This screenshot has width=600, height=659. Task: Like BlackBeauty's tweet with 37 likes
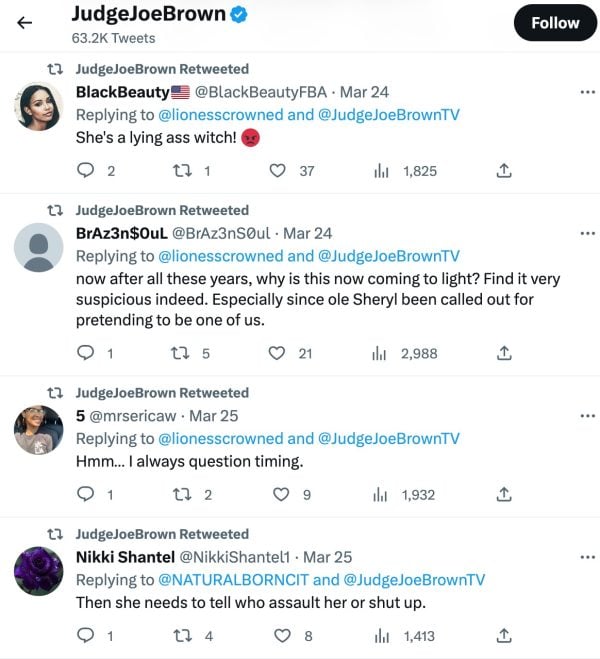[x=280, y=171]
